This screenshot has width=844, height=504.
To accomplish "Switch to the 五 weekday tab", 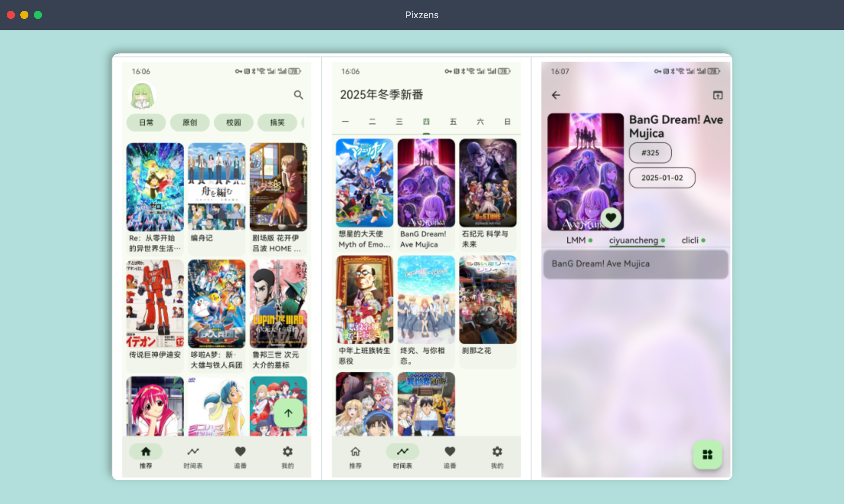I will pyautogui.click(x=453, y=122).
